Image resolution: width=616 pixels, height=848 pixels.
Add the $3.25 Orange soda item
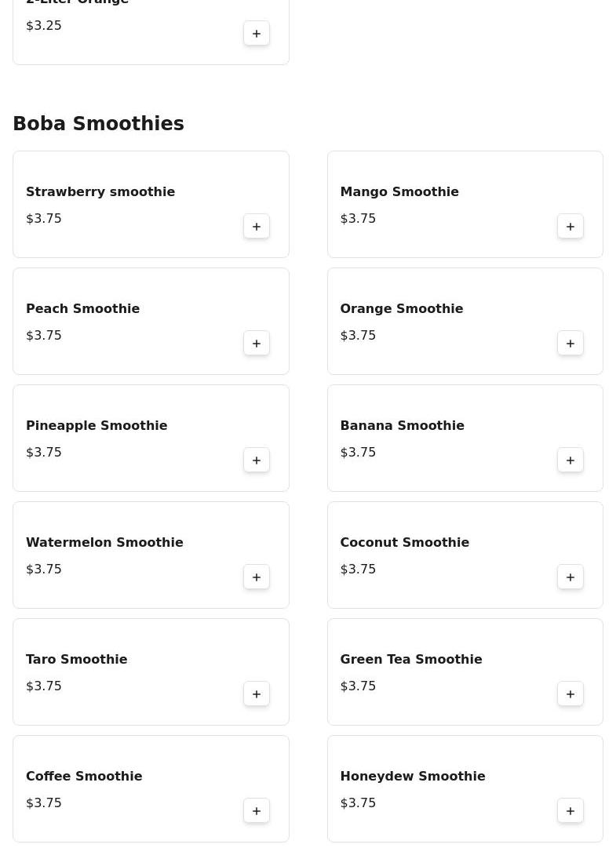(257, 34)
